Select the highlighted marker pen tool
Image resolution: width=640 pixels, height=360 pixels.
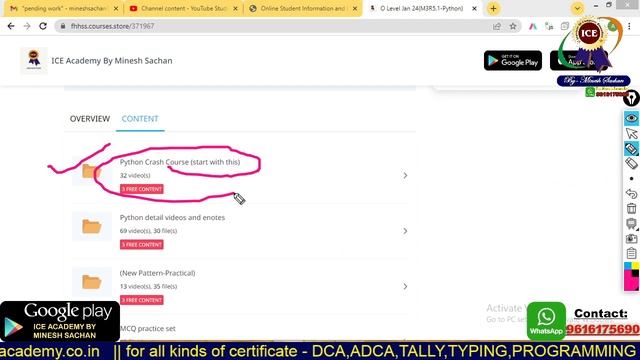[x=631, y=149]
